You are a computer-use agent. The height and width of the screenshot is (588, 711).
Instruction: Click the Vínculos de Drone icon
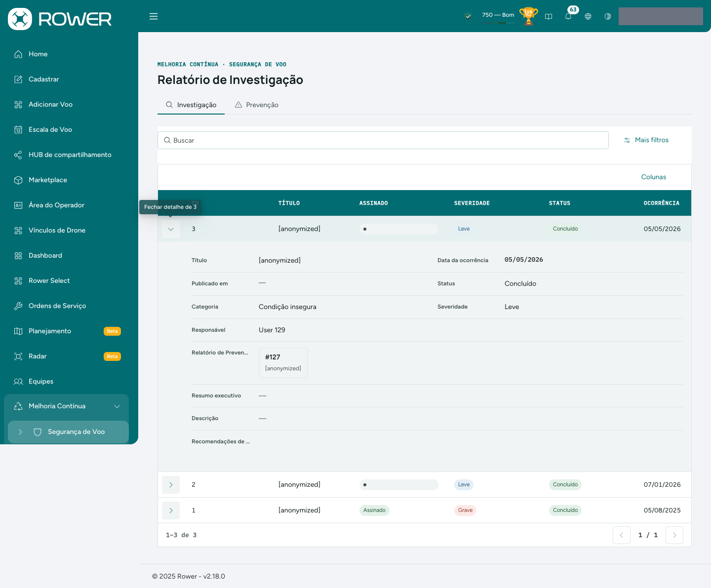tap(18, 231)
